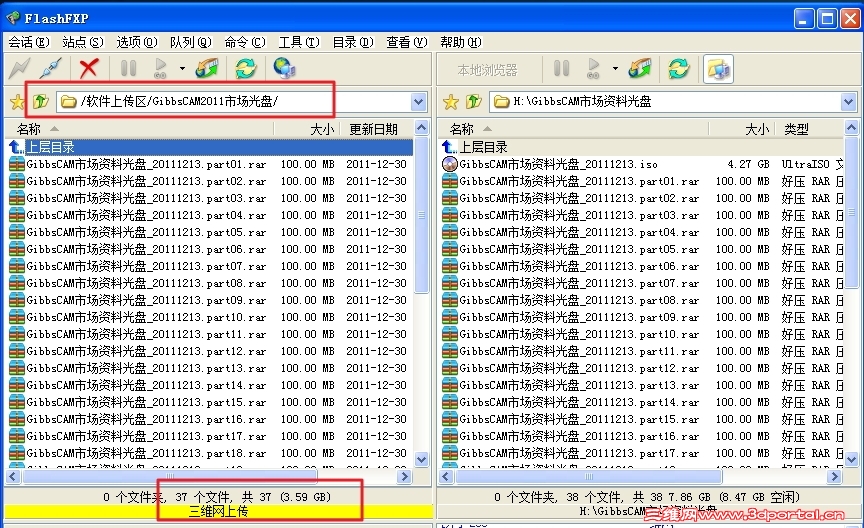Click right pane horizontal scrollbar right arrow

[835, 476]
